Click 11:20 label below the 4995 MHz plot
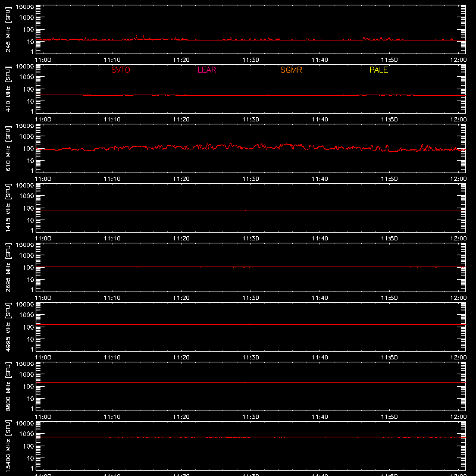 [181, 358]
